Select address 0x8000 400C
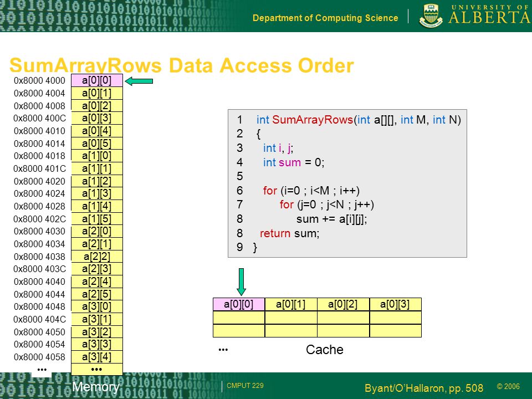 click(40, 118)
